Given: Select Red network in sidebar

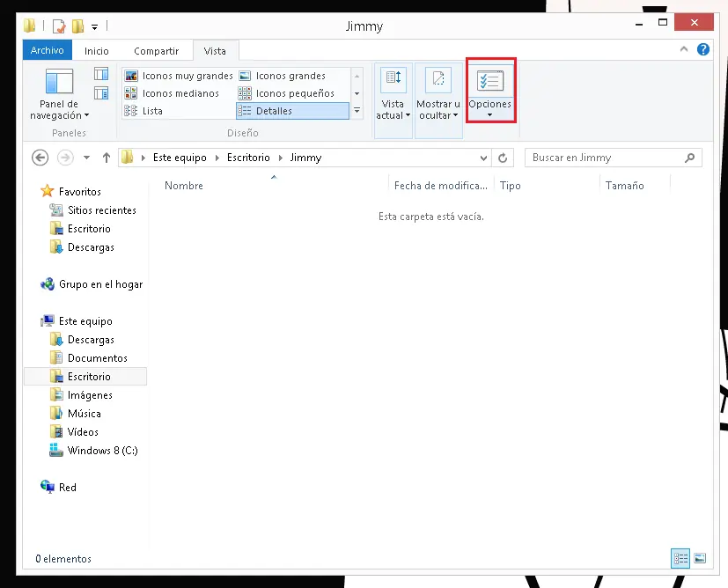Looking at the screenshot, I should (58, 488).
